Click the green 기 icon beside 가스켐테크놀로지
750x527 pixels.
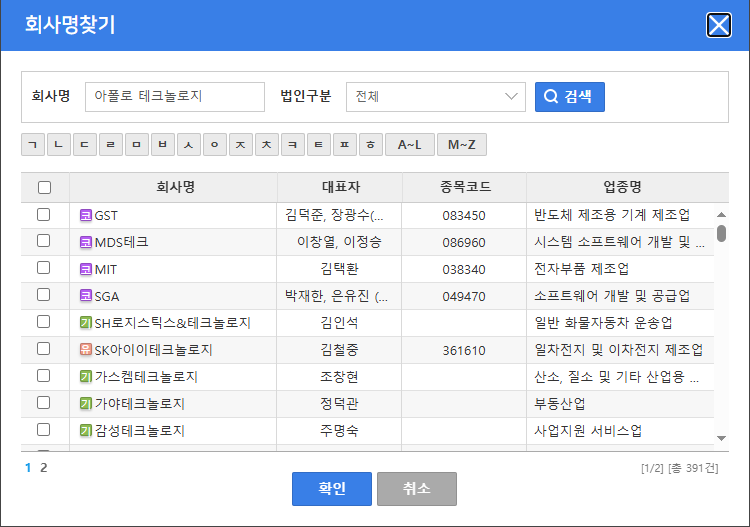(x=86, y=377)
